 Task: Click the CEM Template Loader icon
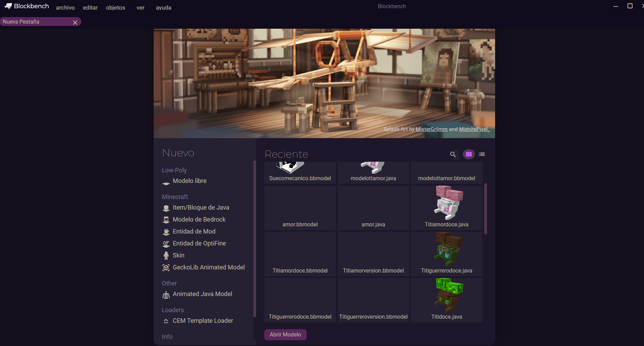pos(166,321)
